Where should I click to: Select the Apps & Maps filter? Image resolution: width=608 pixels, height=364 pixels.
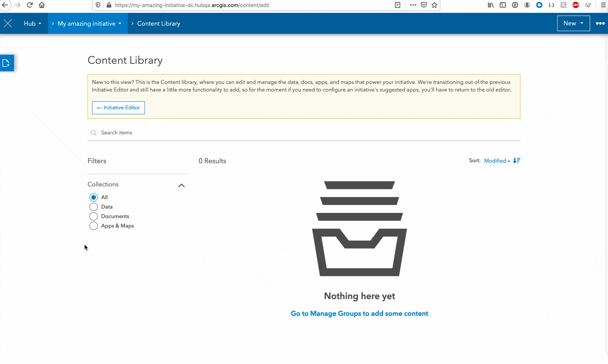[x=93, y=226]
